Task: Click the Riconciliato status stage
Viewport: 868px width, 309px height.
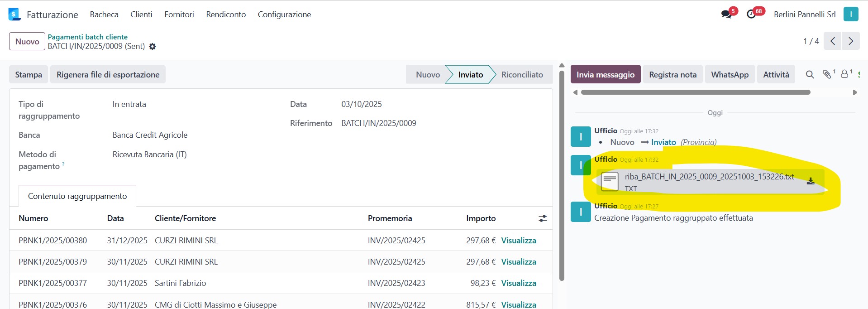Action: point(522,75)
